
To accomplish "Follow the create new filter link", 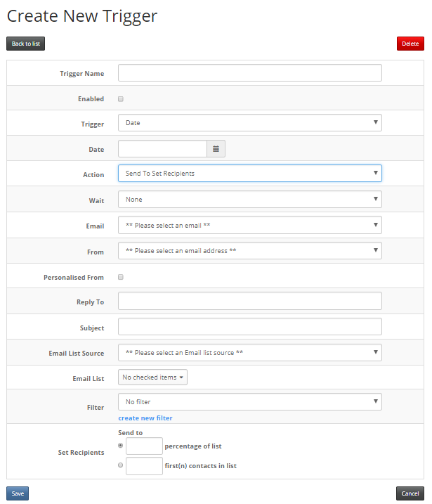I will pos(145,418).
